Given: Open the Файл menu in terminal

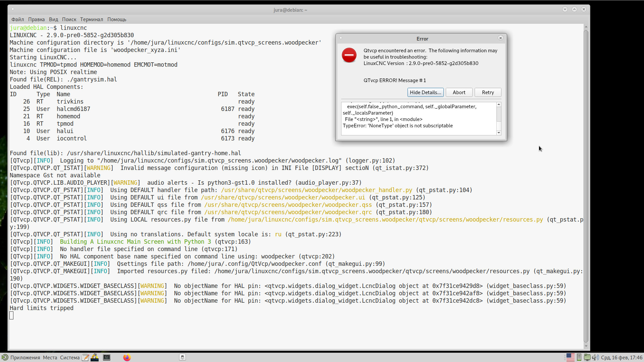Looking at the screenshot, I should (17, 19).
